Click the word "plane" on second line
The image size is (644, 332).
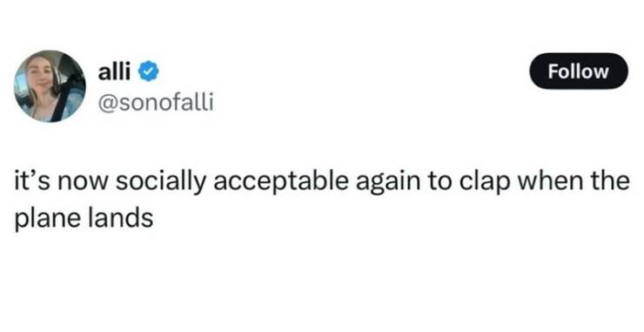pyautogui.click(x=47, y=218)
